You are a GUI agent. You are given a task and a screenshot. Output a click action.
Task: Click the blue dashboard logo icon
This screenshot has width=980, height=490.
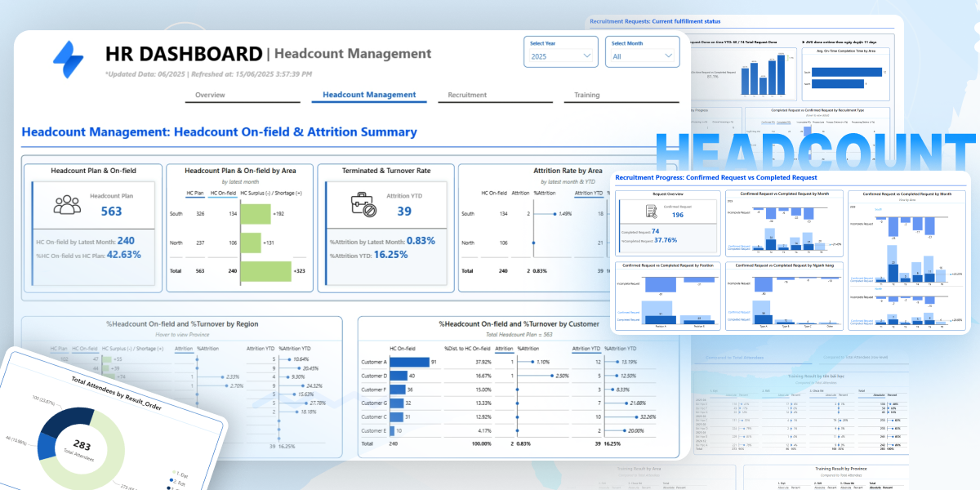[x=69, y=54]
